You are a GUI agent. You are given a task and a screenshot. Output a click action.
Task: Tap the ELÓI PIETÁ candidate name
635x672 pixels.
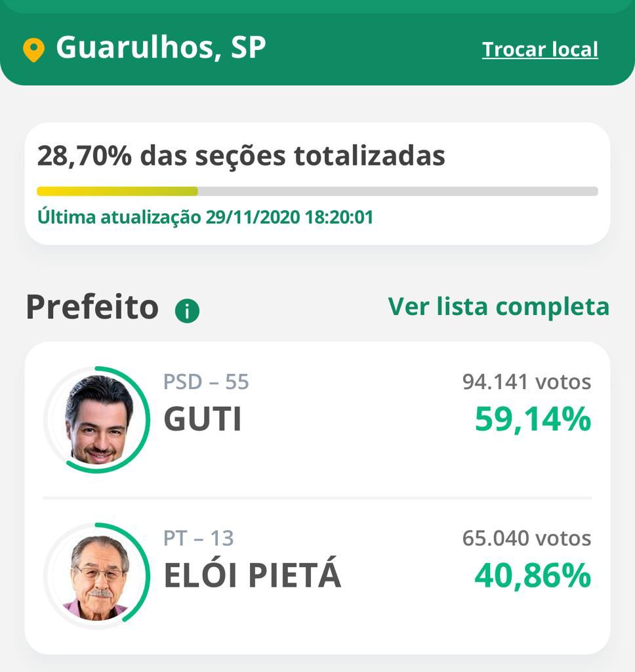click(x=253, y=576)
